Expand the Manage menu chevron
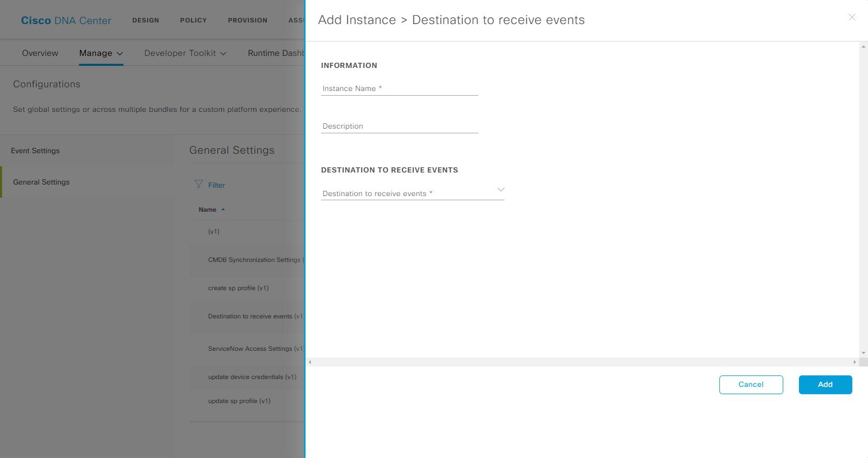 click(x=120, y=53)
